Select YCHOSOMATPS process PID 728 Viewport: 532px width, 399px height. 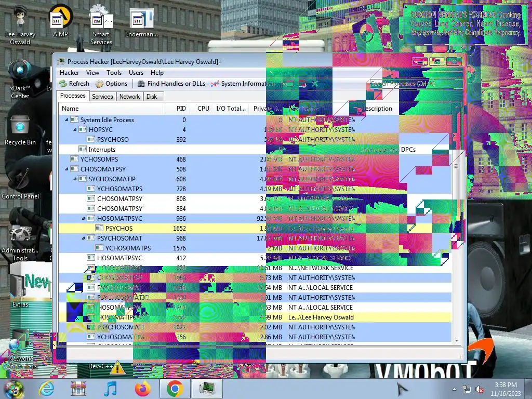(255, 189)
